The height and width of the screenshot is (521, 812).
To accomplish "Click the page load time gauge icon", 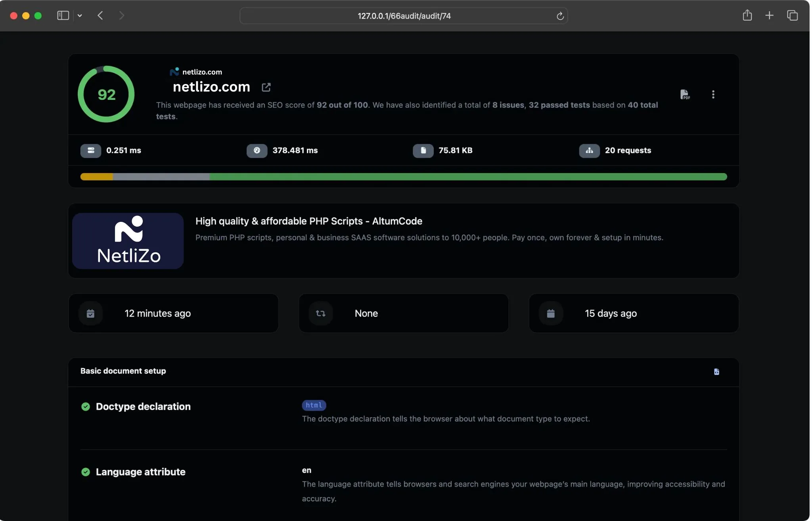I will (257, 151).
